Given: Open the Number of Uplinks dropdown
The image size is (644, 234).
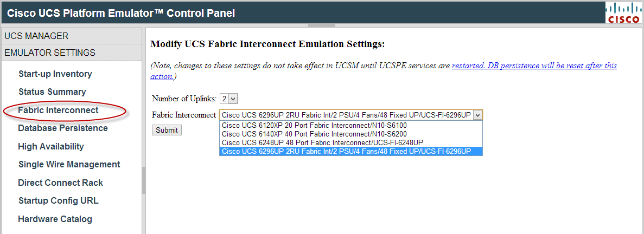Looking at the screenshot, I should (228, 99).
